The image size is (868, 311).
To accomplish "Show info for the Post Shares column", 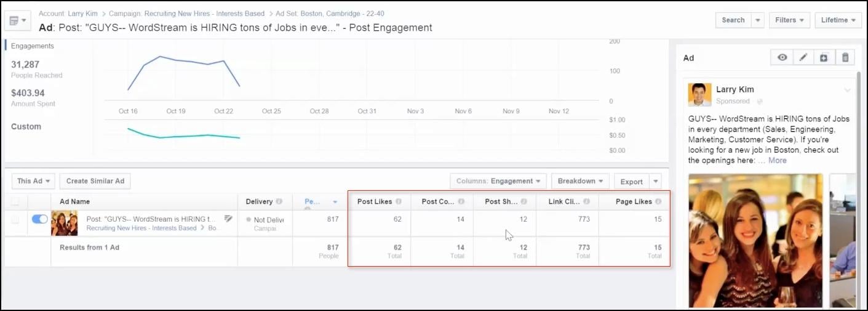I will click(524, 201).
